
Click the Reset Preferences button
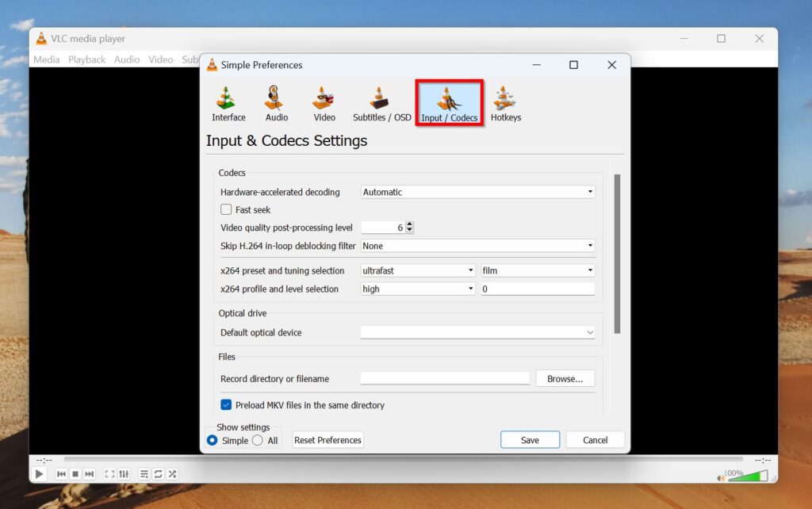pos(327,439)
